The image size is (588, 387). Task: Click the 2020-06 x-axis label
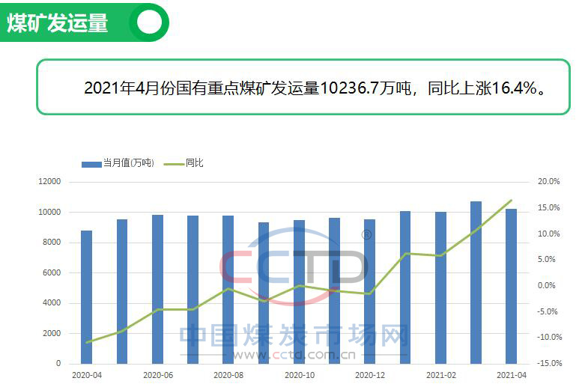[157, 374]
